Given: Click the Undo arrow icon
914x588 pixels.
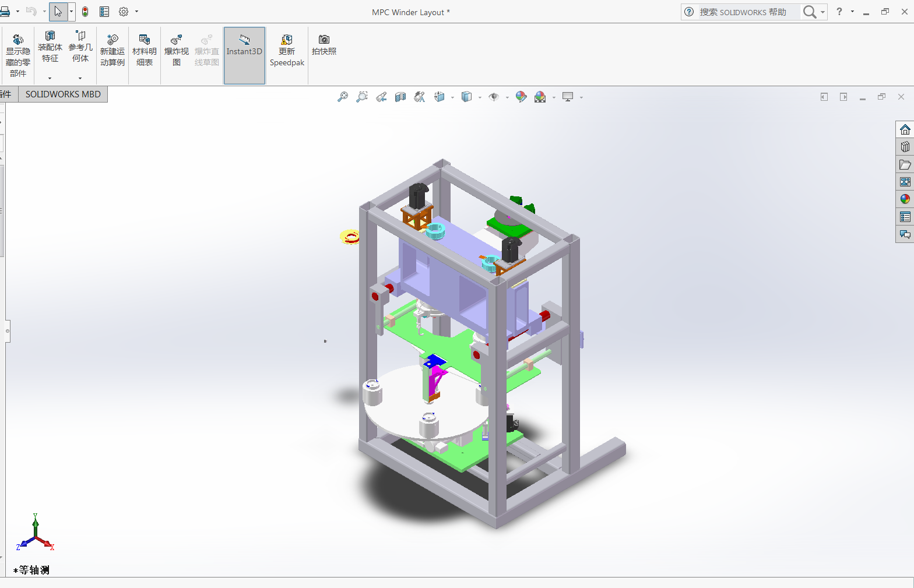Looking at the screenshot, I should tap(31, 12).
